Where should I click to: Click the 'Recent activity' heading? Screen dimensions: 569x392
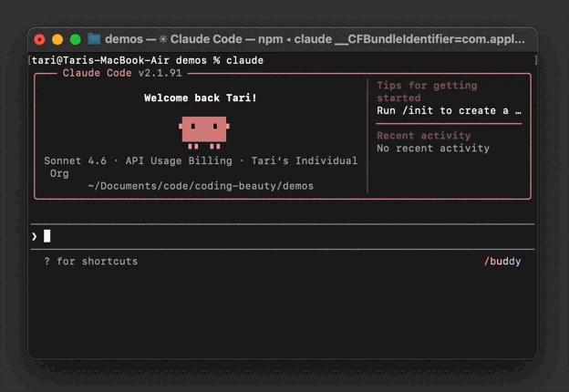pyautogui.click(x=423, y=136)
